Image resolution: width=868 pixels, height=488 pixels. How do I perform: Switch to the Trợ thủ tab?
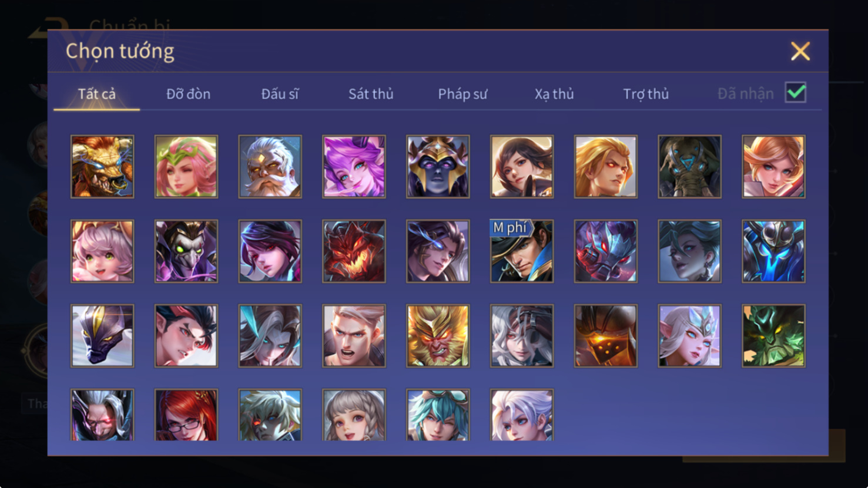pyautogui.click(x=646, y=94)
